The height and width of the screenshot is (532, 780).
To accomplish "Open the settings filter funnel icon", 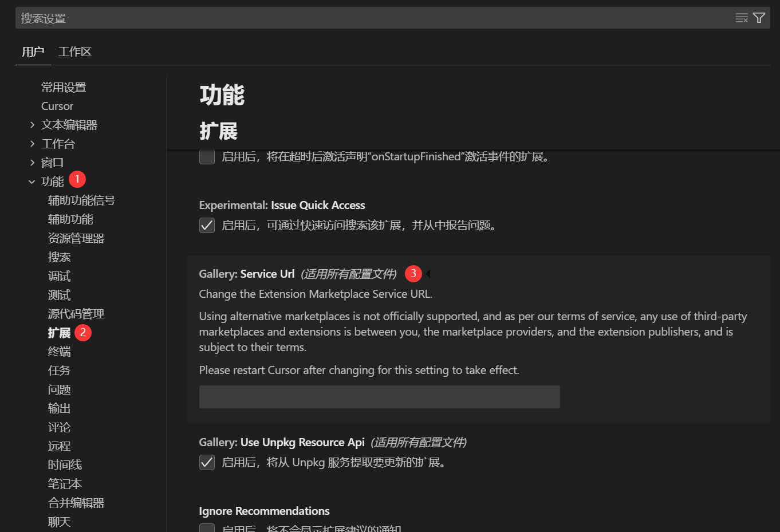I will [759, 18].
